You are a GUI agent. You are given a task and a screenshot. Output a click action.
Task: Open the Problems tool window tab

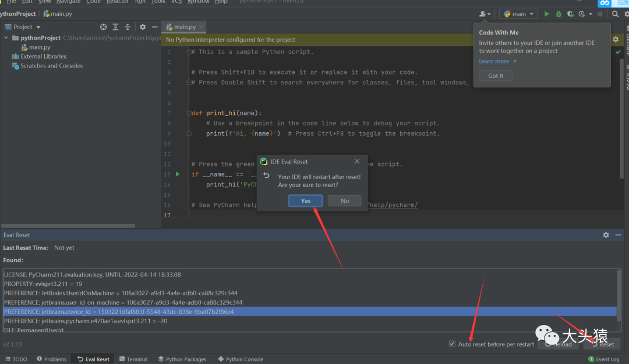coord(51,359)
